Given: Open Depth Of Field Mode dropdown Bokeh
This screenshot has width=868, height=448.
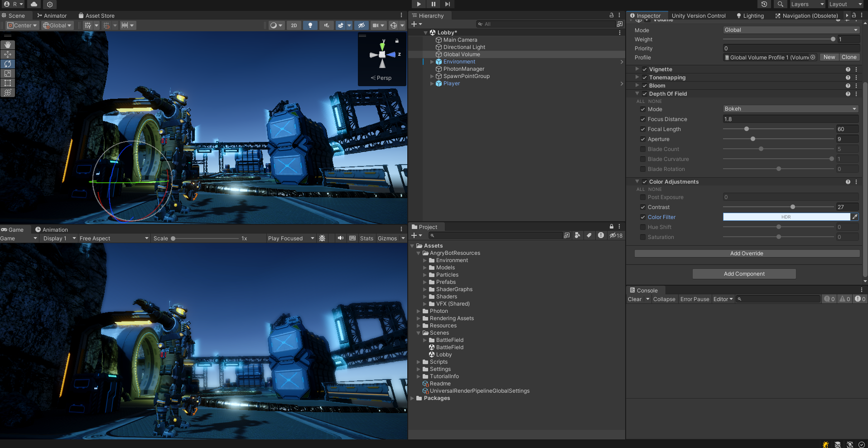Looking at the screenshot, I should coord(791,109).
